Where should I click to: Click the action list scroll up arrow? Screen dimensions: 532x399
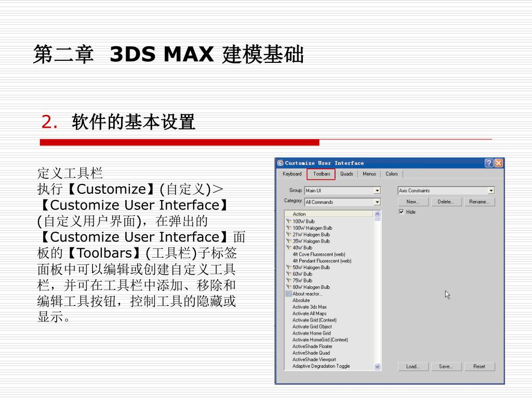tap(377, 214)
